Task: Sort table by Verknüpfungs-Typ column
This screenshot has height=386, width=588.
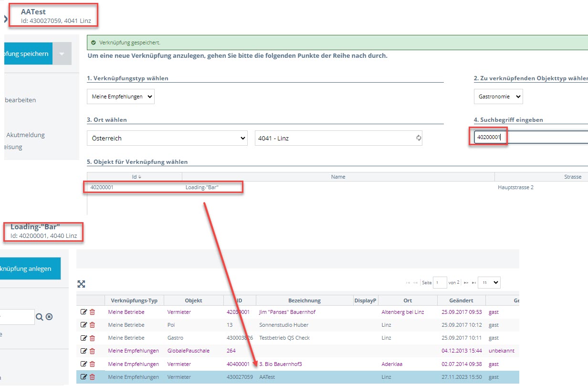Action: (134, 300)
